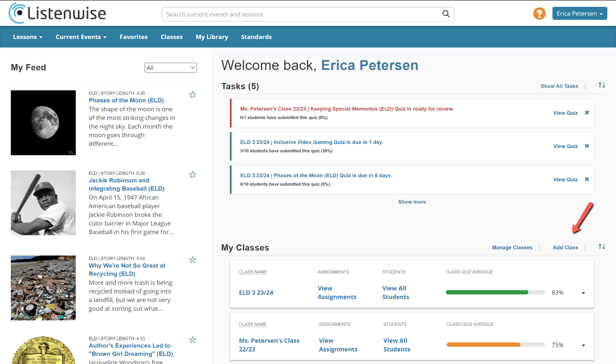Click the 75% quiz average value

point(558,345)
